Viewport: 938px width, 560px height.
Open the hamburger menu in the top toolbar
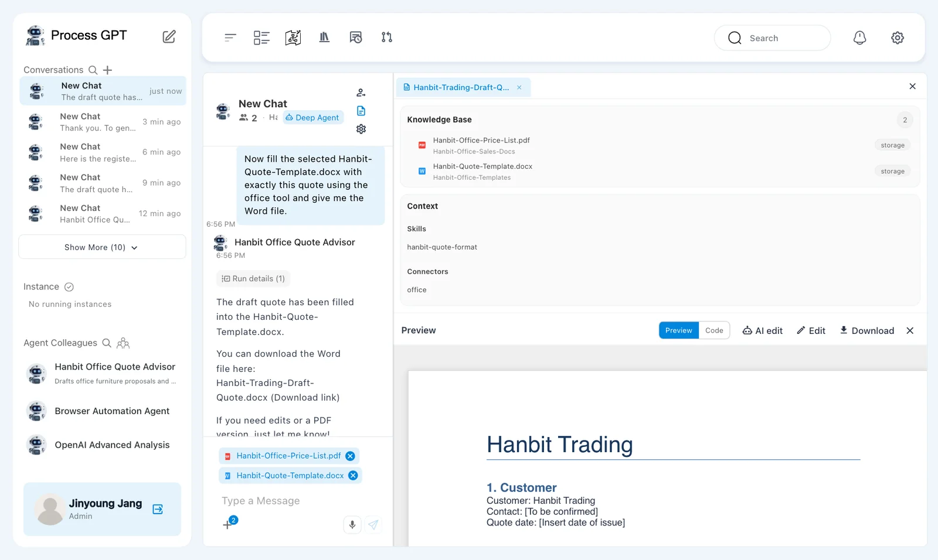click(230, 37)
